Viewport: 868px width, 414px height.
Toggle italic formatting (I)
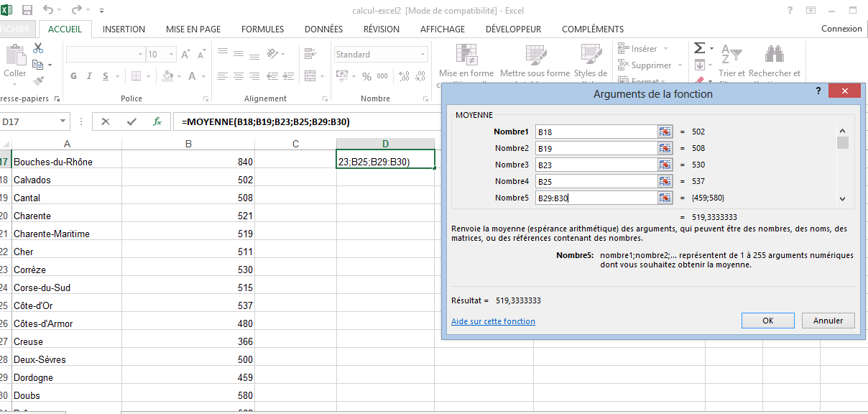click(x=90, y=76)
